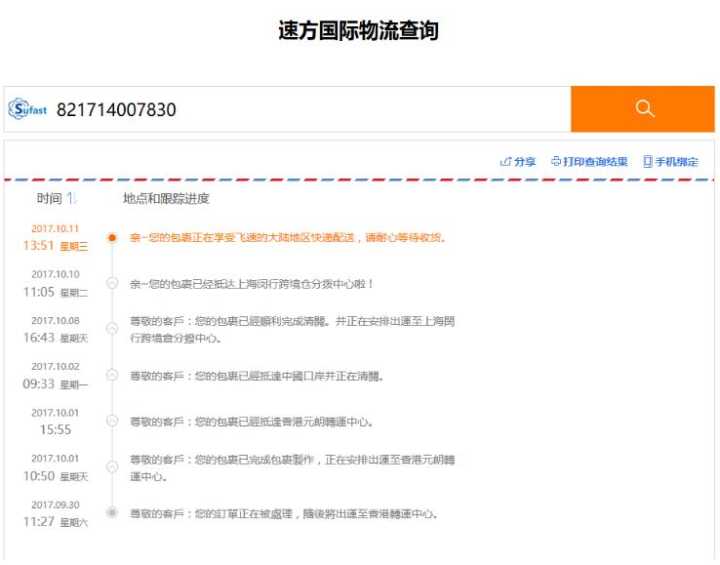Toggle the sort arrows beside 时间
Screen dimensions: 720x565
[x=72, y=199]
